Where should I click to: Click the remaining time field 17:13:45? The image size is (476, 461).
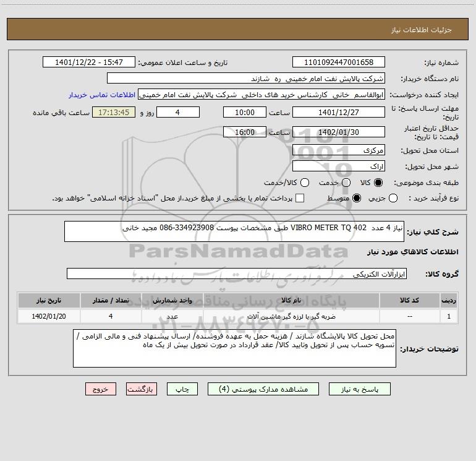[x=114, y=112]
